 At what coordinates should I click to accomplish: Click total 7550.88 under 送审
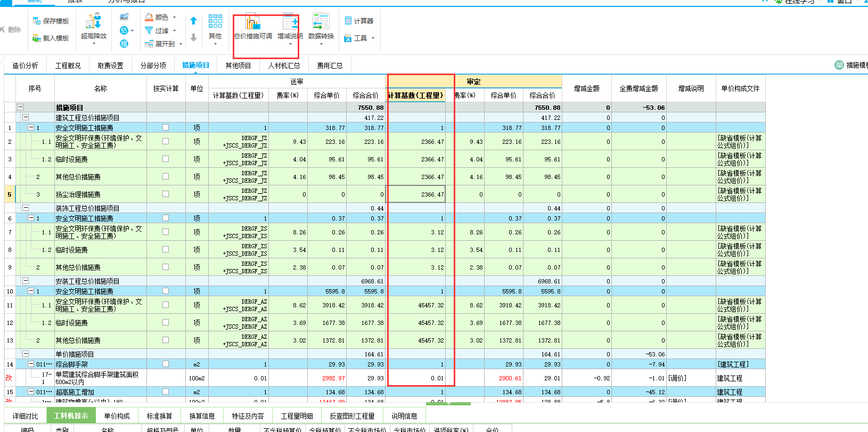click(371, 108)
